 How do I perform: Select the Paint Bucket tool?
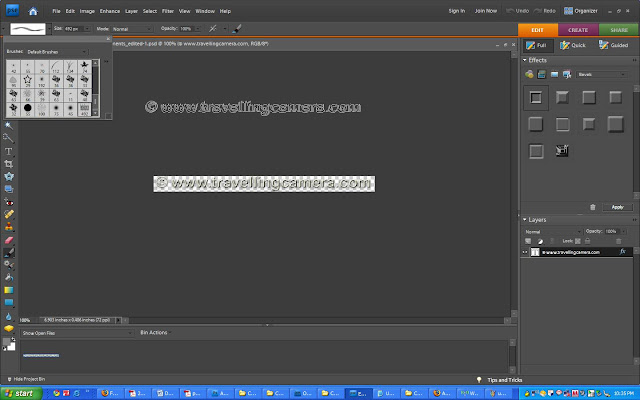(9, 278)
